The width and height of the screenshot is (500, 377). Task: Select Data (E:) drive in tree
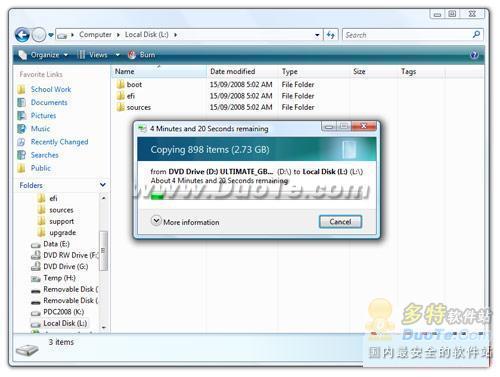coord(56,244)
